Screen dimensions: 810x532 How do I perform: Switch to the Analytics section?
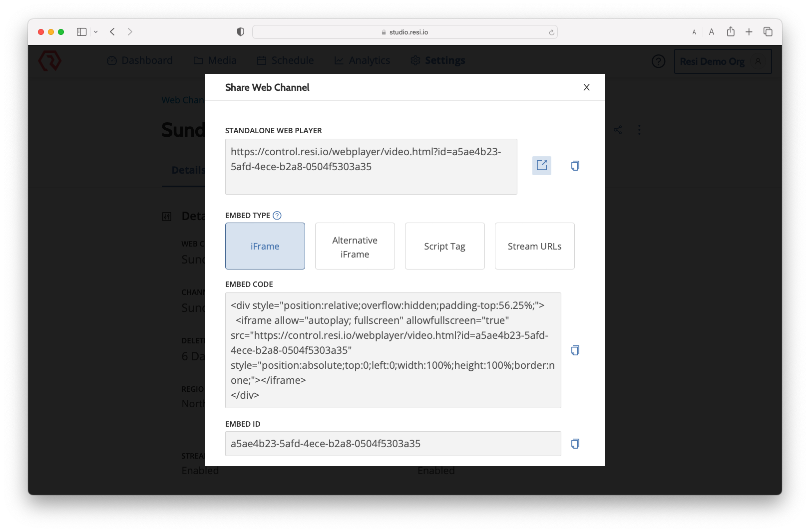click(369, 60)
